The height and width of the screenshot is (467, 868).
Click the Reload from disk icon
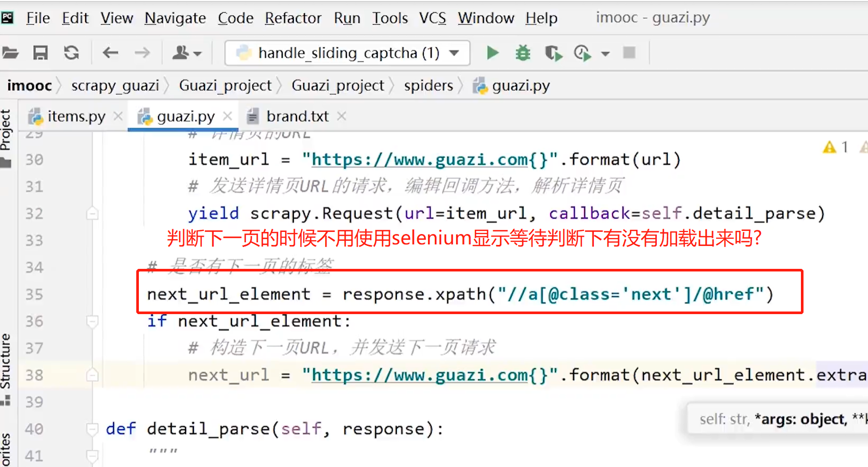[71, 53]
